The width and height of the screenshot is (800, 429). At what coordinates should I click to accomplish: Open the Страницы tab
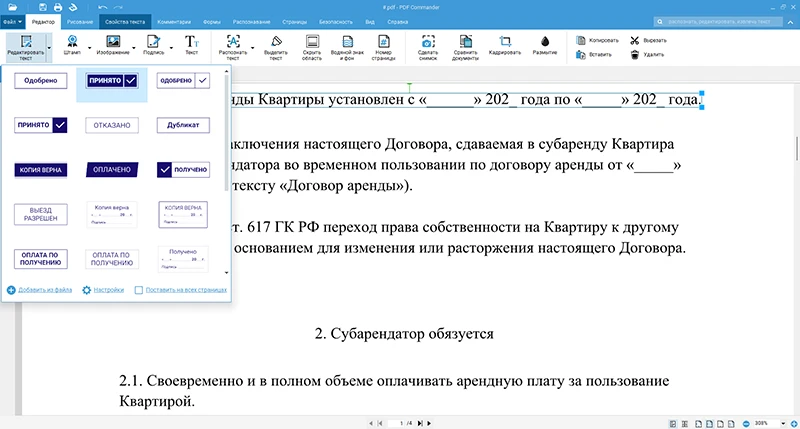[x=295, y=22]
